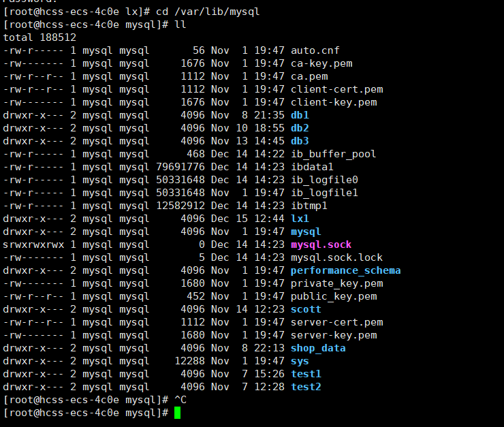504x427 pixels.
Task: Select the 'Nov 7 15:26' timestamp
Action: 247,374
